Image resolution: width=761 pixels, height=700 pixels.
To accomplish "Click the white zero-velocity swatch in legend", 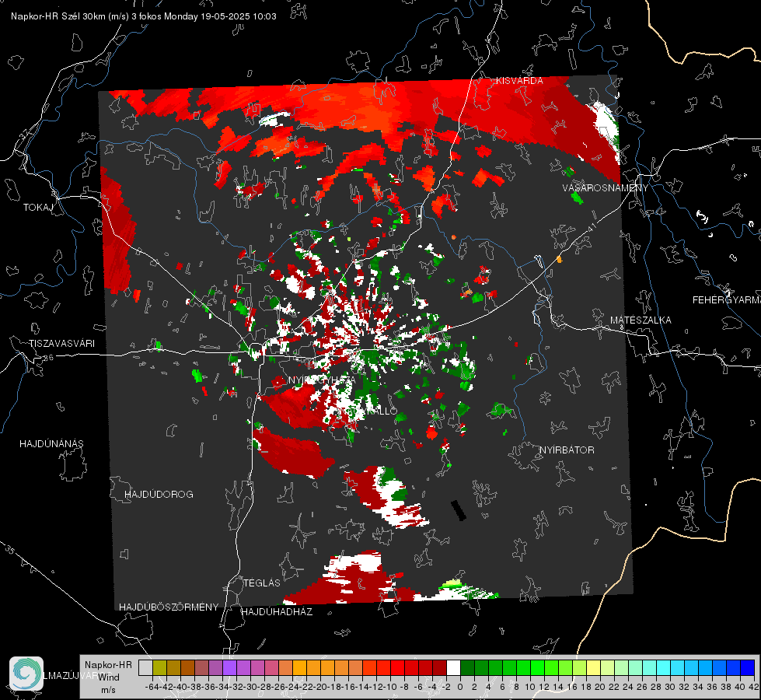I will [x=453, y=667].
